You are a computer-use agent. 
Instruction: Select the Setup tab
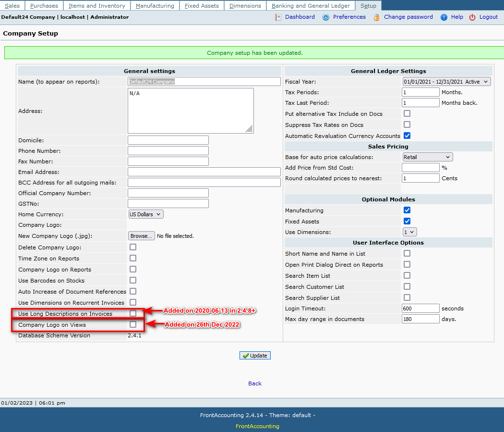[368, 6]
